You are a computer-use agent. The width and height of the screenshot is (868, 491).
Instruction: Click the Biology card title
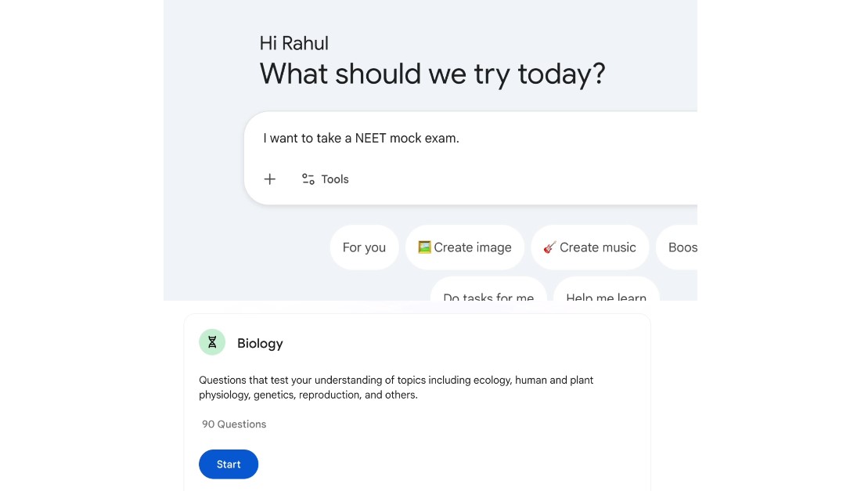point(260,343)
